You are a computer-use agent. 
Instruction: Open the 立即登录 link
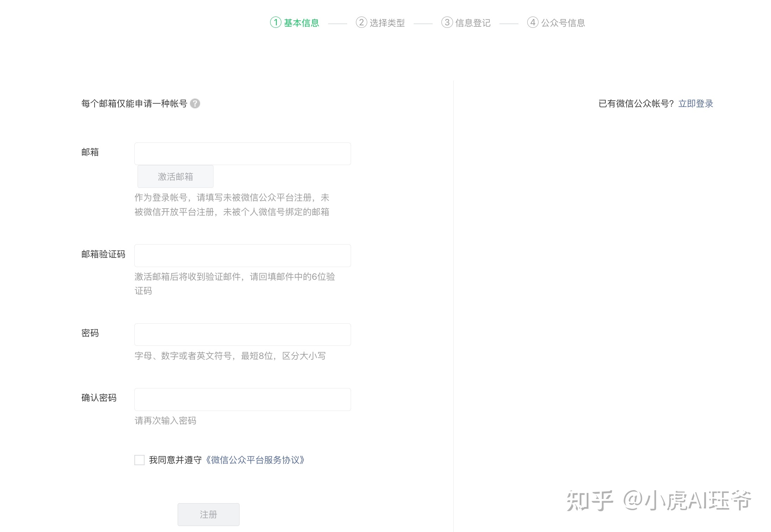click(695, 103)
